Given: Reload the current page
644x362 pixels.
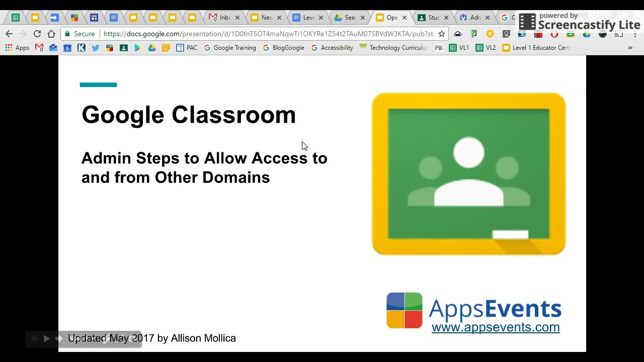Looking at the screenshot, I should pos(37,34).
